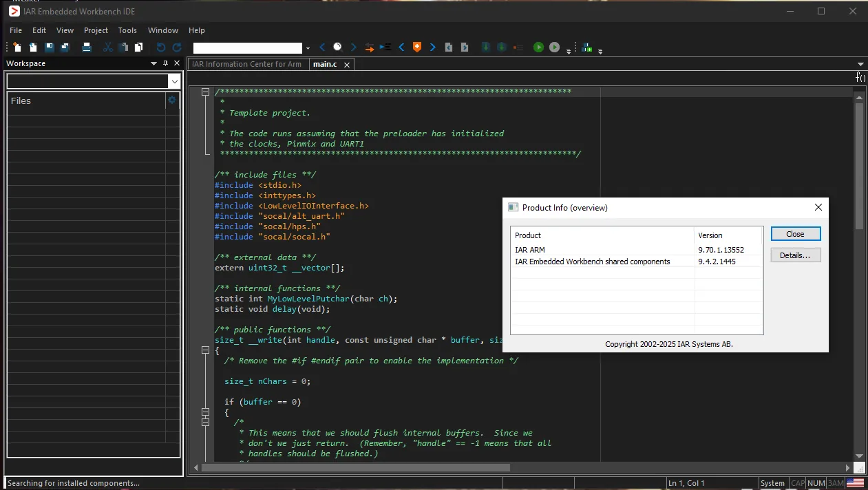
Task: Paste from clipboard using the toolbar
Action: coord(138,47)
